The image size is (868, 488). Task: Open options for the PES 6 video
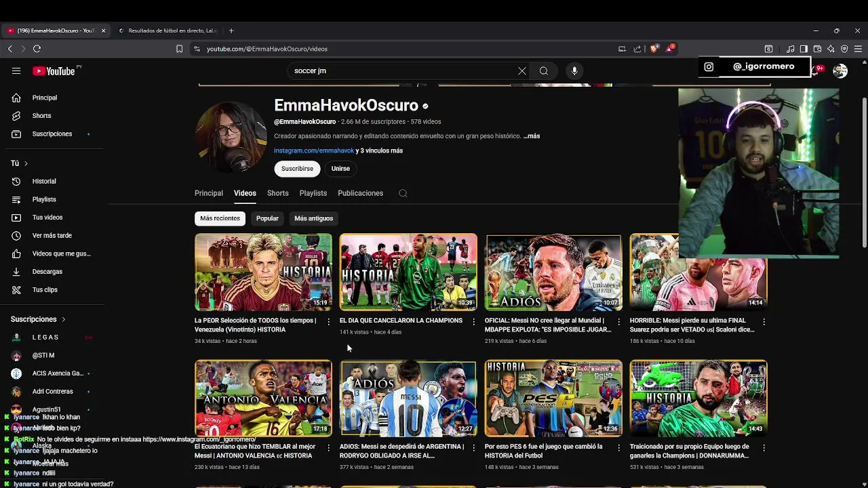coord(619,448)
